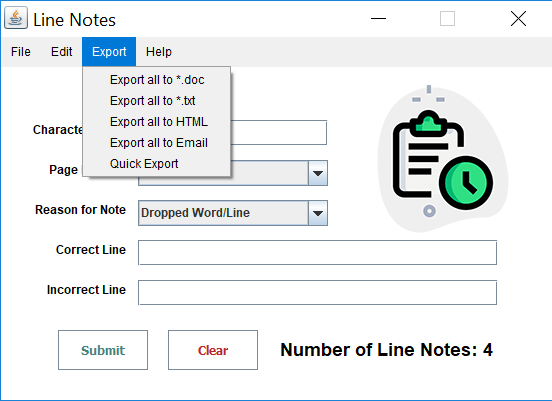Focus the Incorrect Line input field

coord(317,293)
